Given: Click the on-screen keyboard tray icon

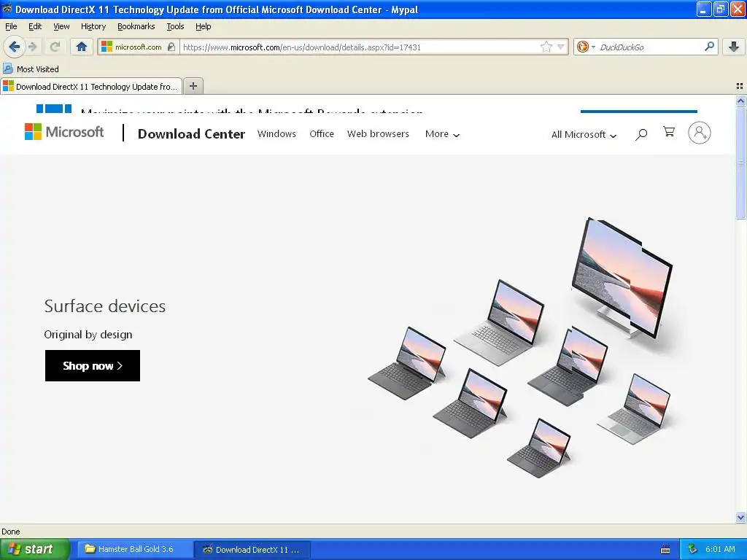Looking at the screenshot, I should [x=665, y=550].
